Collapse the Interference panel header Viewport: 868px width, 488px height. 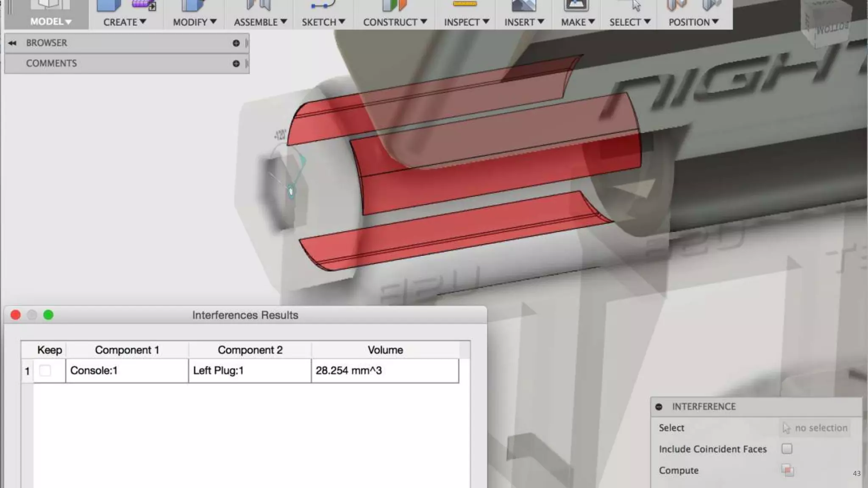coord(659,407)
